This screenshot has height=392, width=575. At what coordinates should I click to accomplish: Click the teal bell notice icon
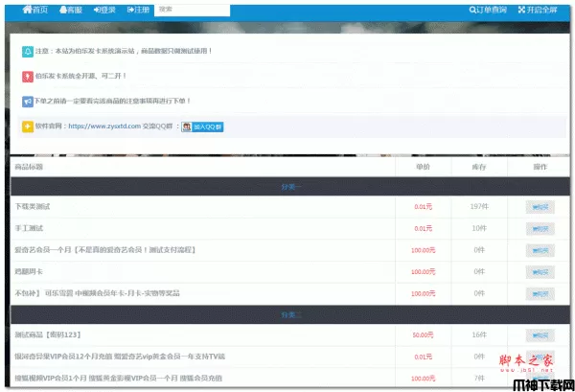click(28, 52)
